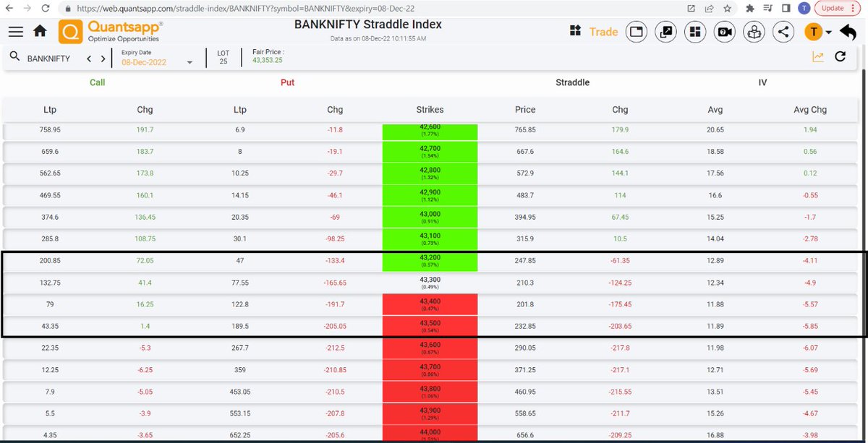Screen dimensions: 868x443
Task: Go to Quantsapp home icon
Action: click(x=41, y=32)
